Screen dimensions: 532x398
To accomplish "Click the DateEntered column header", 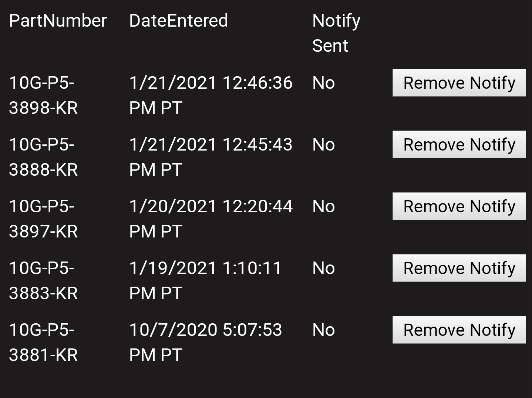I will pos(178,20).
